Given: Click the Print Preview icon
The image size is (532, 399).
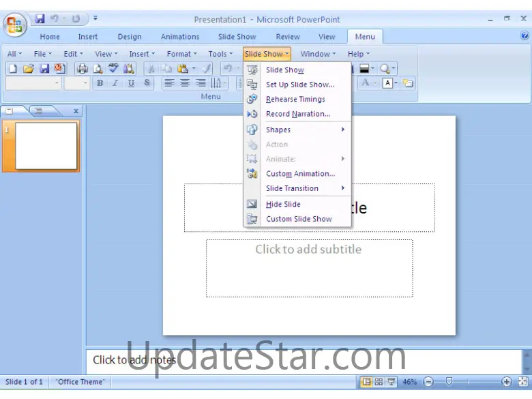Looking at the screenshot, I should point(98,68).
